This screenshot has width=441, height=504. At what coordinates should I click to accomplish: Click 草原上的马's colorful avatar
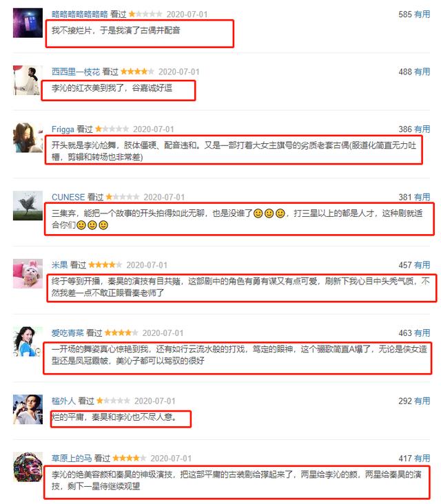[x=28, y=467]
